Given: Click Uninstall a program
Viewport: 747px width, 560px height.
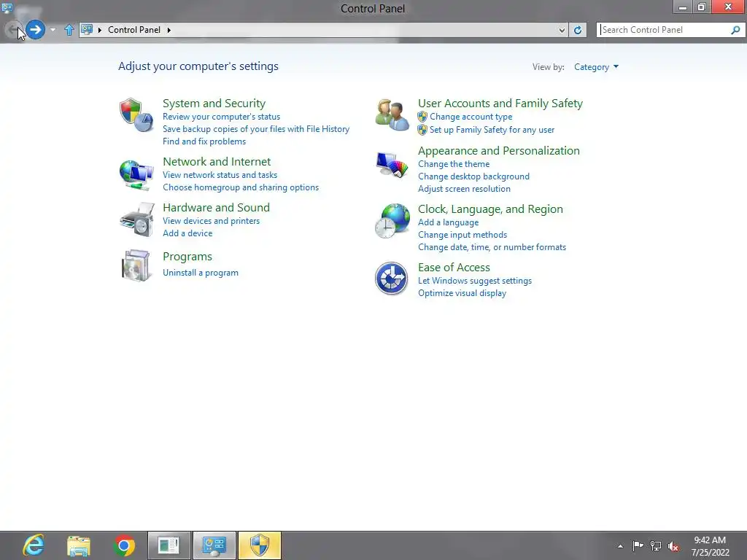Looking at the screenshot, I should pos(200,273).
